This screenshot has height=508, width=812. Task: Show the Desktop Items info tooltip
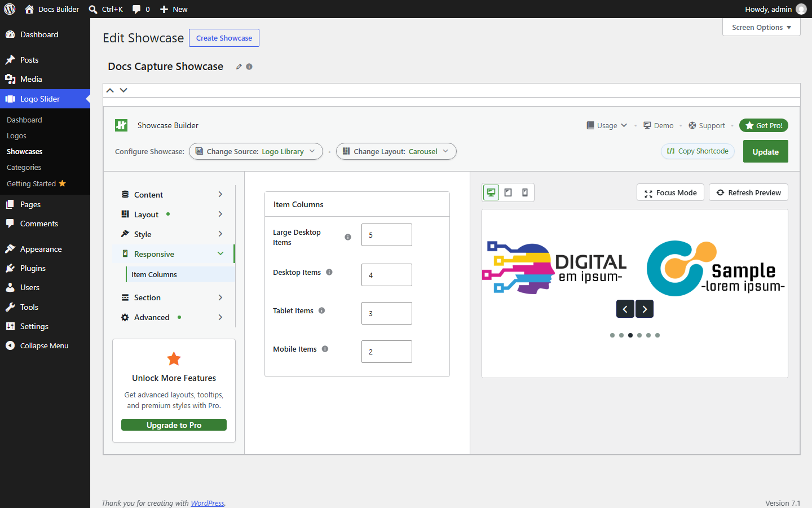(329, 272)
